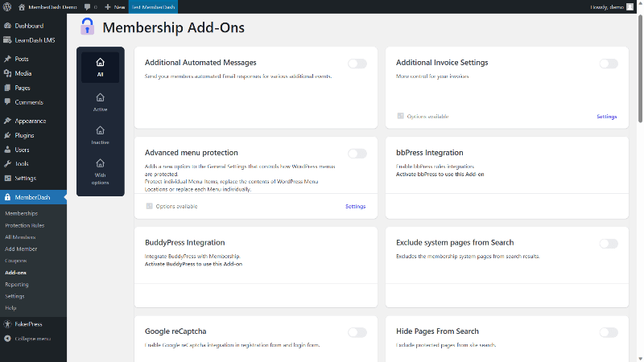Click options icon in Additional Invoice card
Image resolution: width=644 pixels, height=362 pixels.
click(400, 116)
